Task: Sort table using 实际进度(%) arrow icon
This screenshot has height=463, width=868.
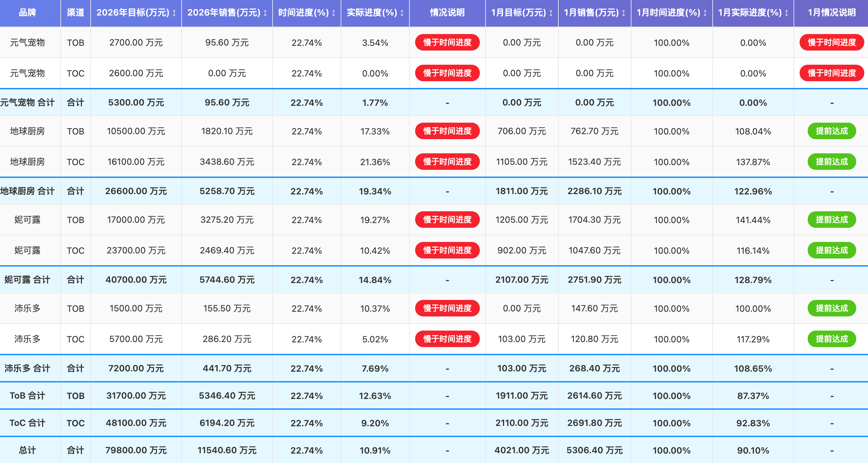Action: (402, 13)
